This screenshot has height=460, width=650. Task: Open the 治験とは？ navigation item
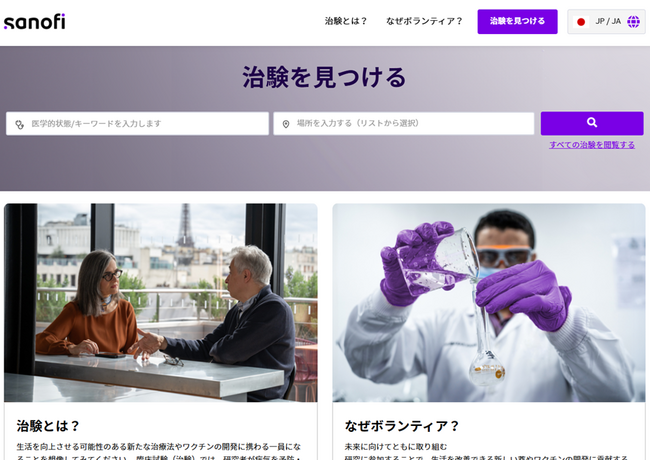[x=346, y=21]
